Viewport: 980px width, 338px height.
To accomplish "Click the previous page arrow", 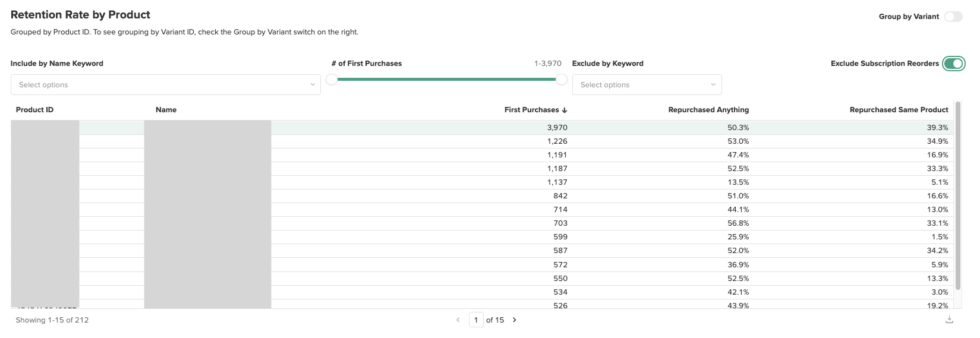I will 458,320.
